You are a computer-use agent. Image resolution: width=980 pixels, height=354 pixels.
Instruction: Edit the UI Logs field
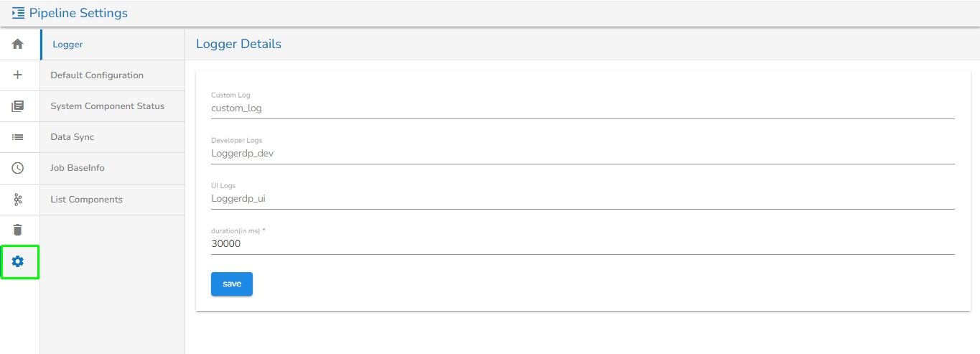pos(582,199)
